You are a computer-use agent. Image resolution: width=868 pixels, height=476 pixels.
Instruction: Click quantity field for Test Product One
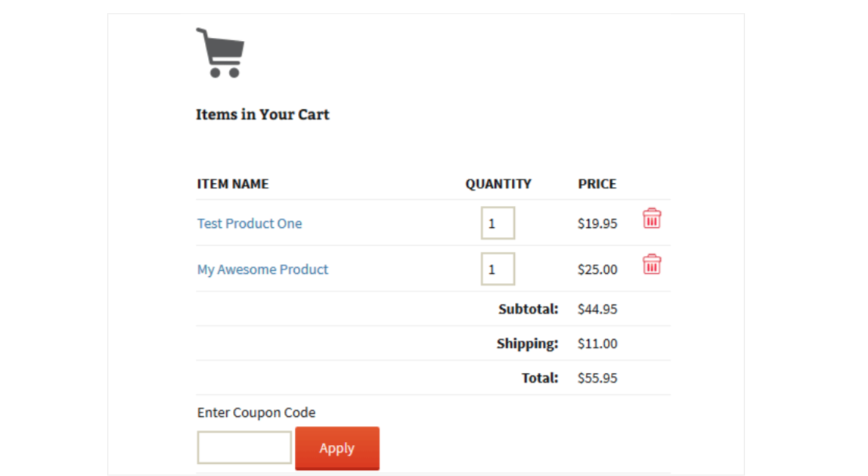pyautogui.click(x=498, y=223)
